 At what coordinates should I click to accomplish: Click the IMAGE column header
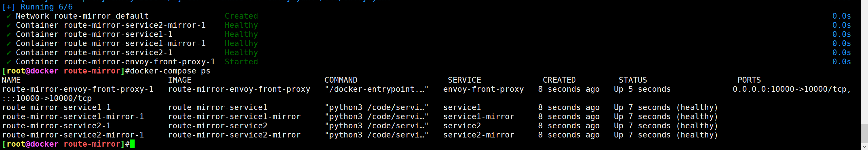pos(180,80)
